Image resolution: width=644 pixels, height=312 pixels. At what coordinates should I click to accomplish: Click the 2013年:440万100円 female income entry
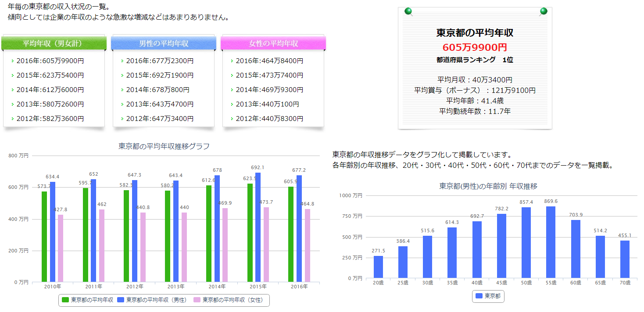coord(267,104)
